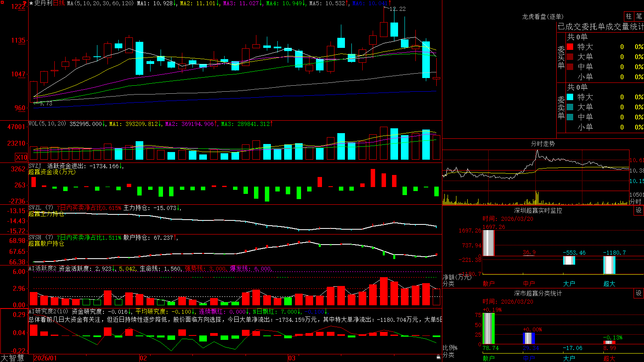Click the MA1: 10.928 value
644x362 pixels.
tap(157, 3)
